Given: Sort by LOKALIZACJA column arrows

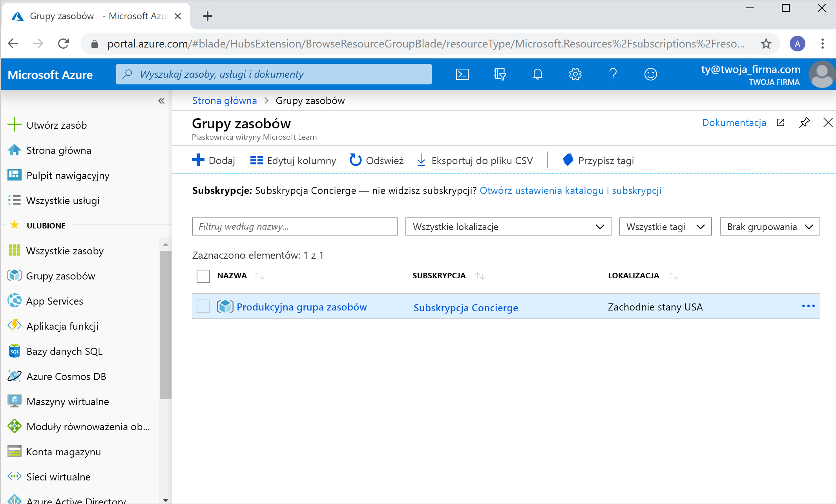Looking at the screenshot, I should coord(674,276).
